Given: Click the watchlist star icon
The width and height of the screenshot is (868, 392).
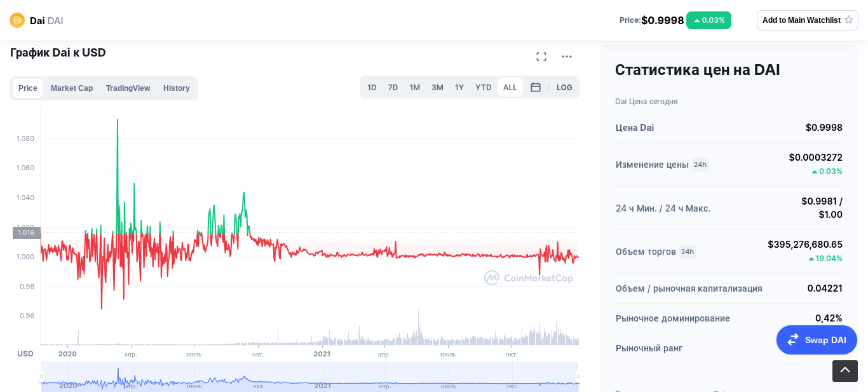Looking at the screenshot, I should pyautogui.click(x=848, y=20).
